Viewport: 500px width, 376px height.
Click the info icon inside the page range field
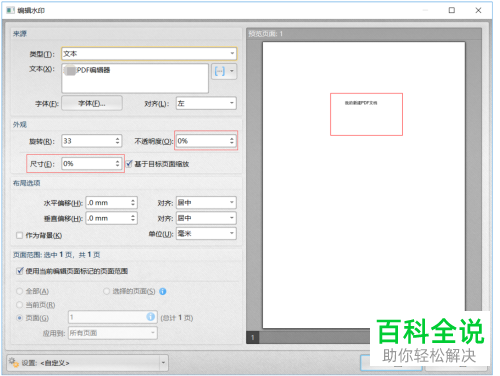tap(151, 317)
